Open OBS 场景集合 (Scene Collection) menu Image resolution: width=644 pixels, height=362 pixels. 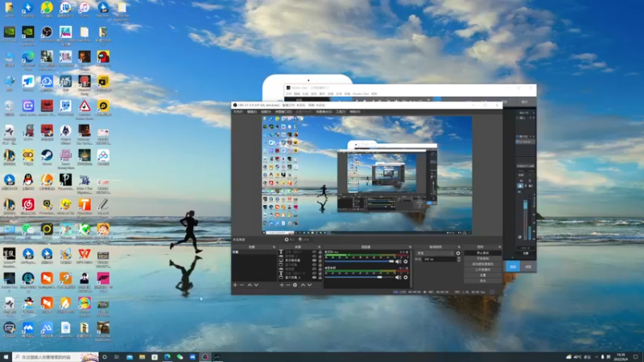(324, 112)
